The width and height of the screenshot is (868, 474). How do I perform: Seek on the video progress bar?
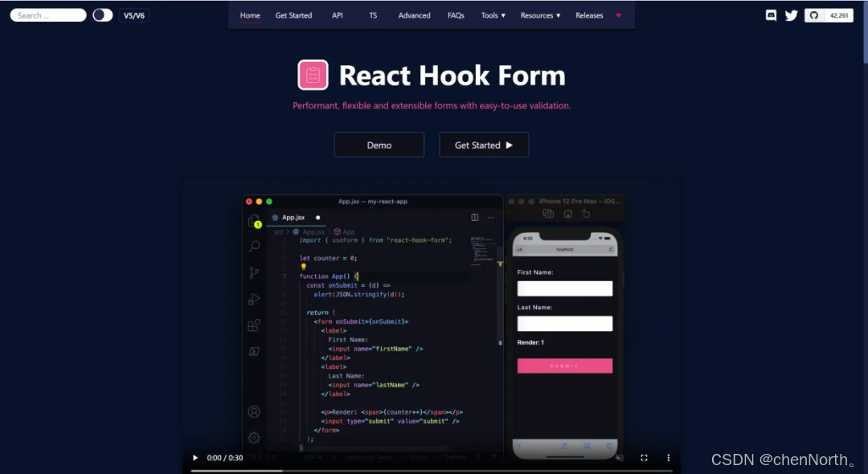pos(432,471)
